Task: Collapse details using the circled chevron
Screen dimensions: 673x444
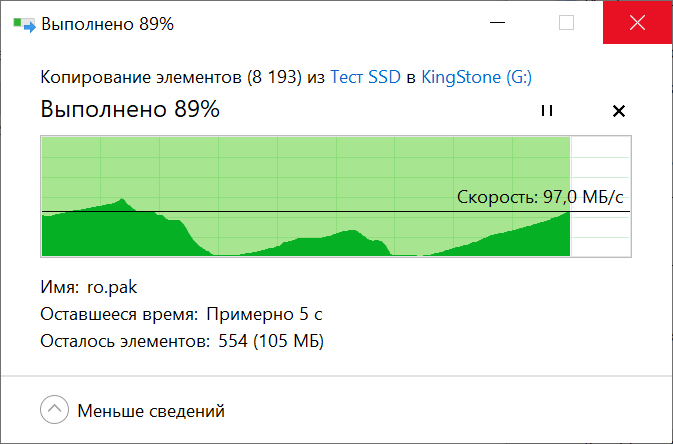Action: pos(55,410)
